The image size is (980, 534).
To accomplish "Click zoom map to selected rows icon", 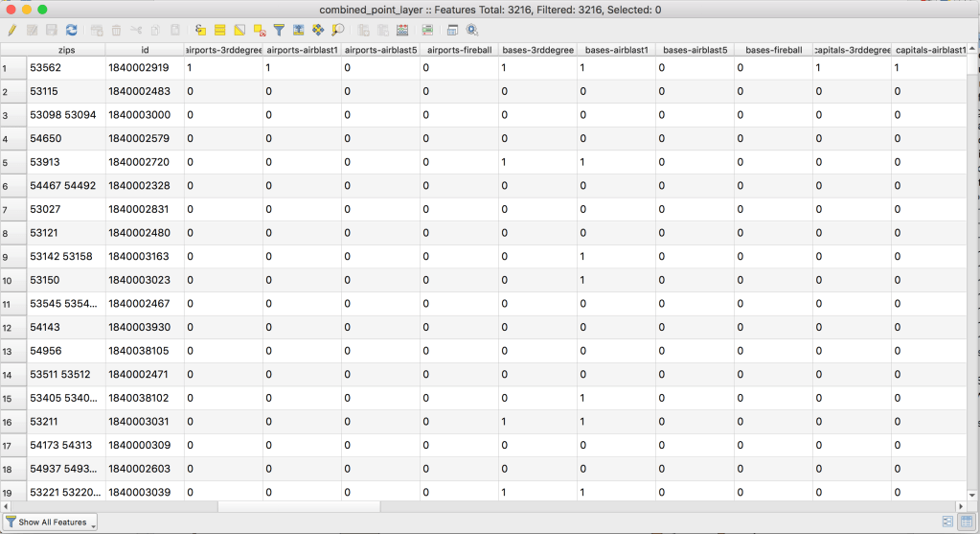I will click(x=338, y=31).
